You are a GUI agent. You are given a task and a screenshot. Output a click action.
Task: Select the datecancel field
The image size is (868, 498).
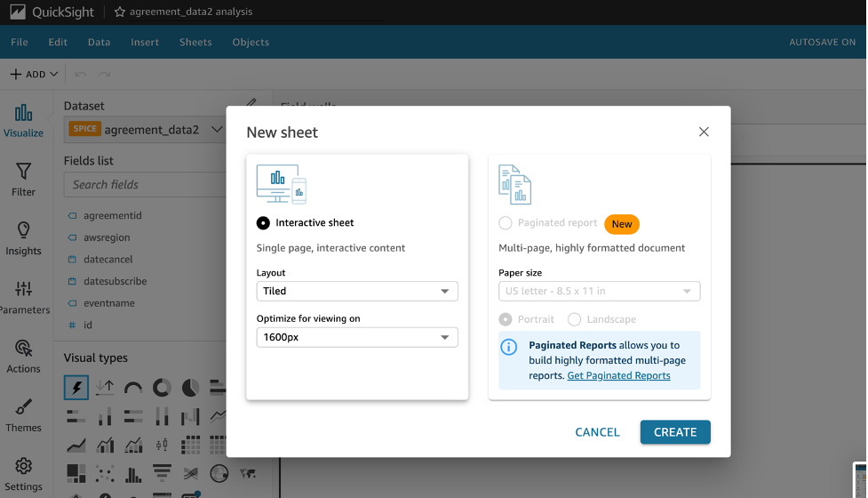coord(108,260)
